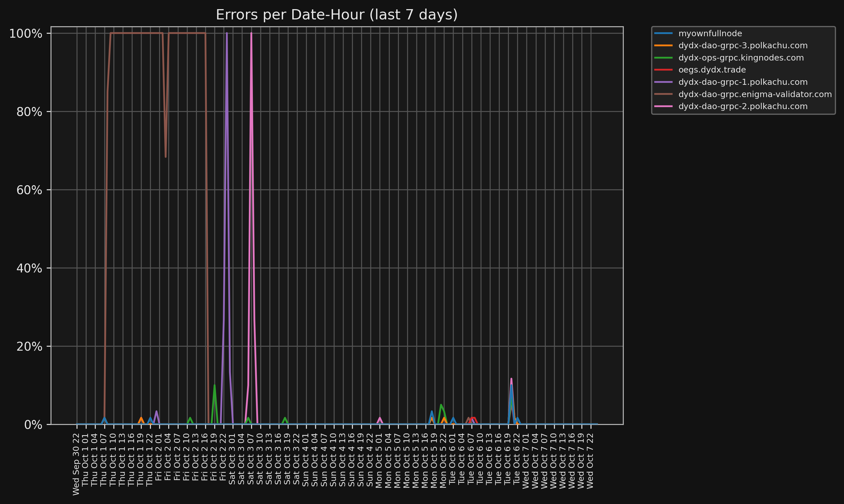Click the 20% y-axis label
This screenshot has height=504, width=844.
29,346
